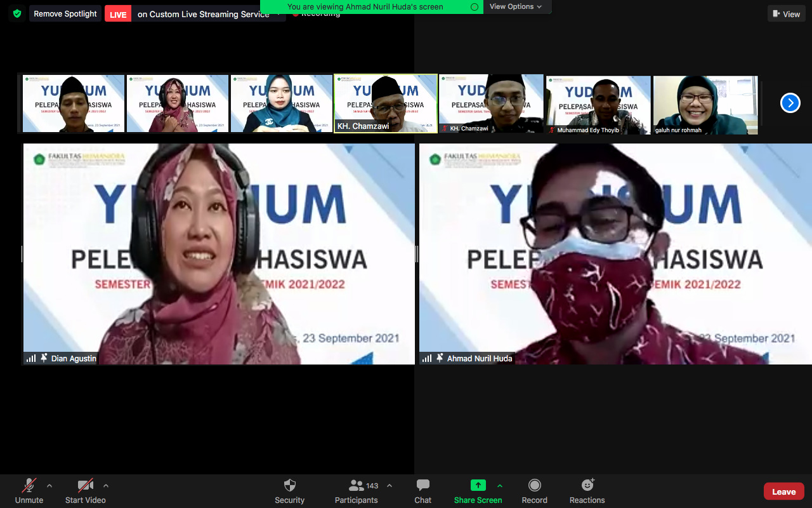
Task: Expand video options arrow beside Start Video
Action: (106, 486)
